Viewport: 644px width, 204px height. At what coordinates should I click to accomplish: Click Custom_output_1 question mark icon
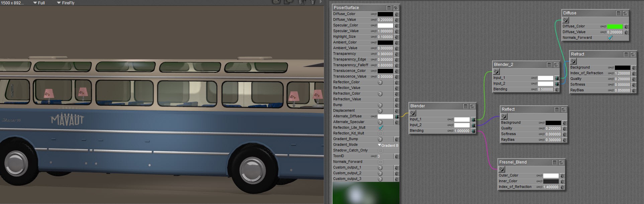click(380, 168)
